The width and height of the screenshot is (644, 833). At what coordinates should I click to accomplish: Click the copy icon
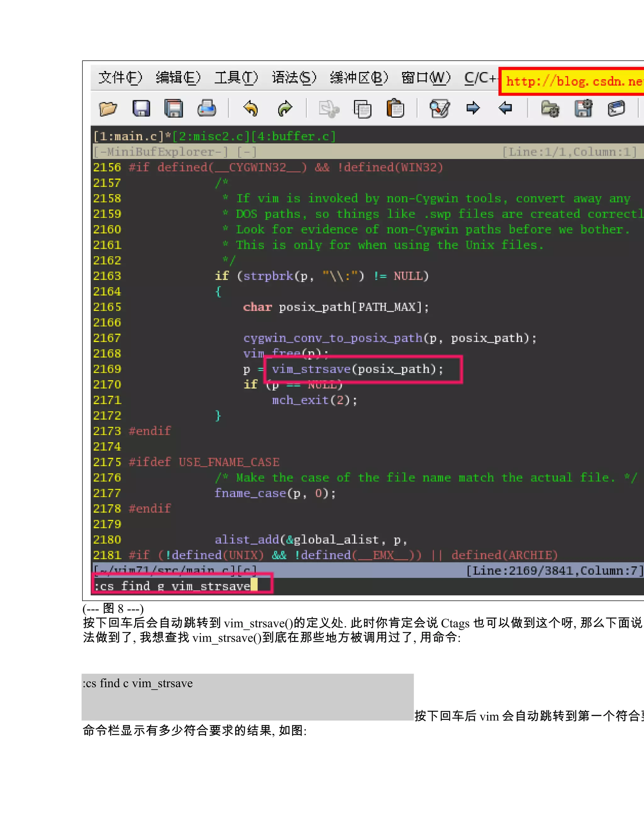pyautogui.click(x=363, y=109)
